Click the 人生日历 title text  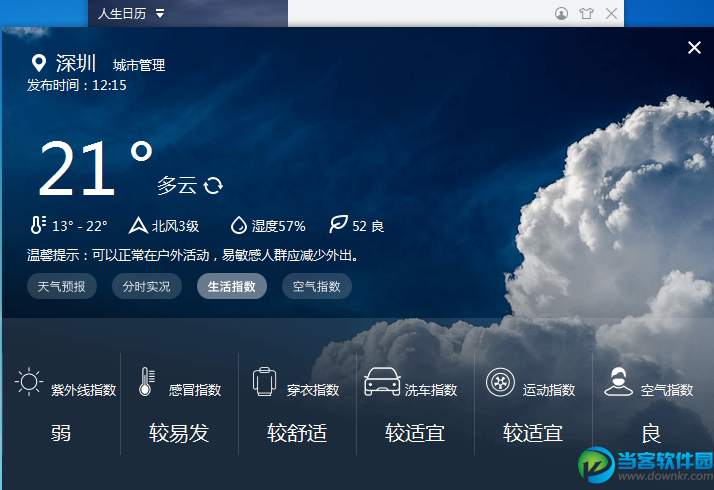coord(122,14)
